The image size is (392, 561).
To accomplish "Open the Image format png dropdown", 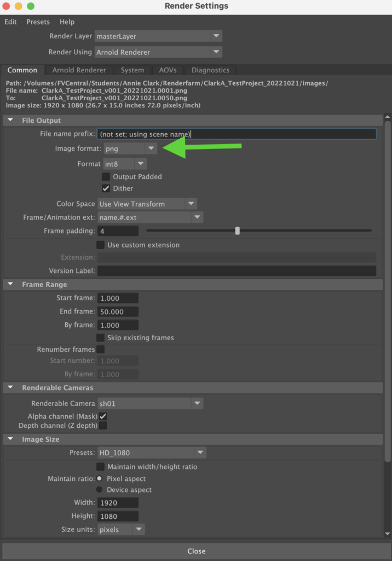I will [x=130, y=148].
